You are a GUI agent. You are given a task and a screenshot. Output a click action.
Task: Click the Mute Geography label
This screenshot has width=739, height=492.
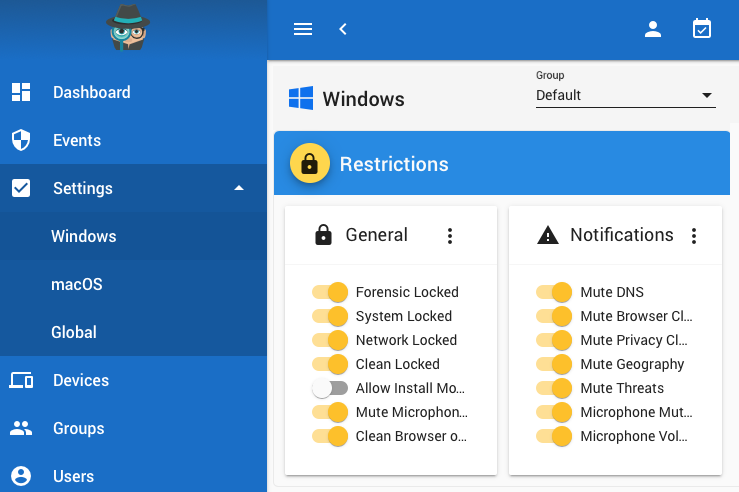click(632, 364)
